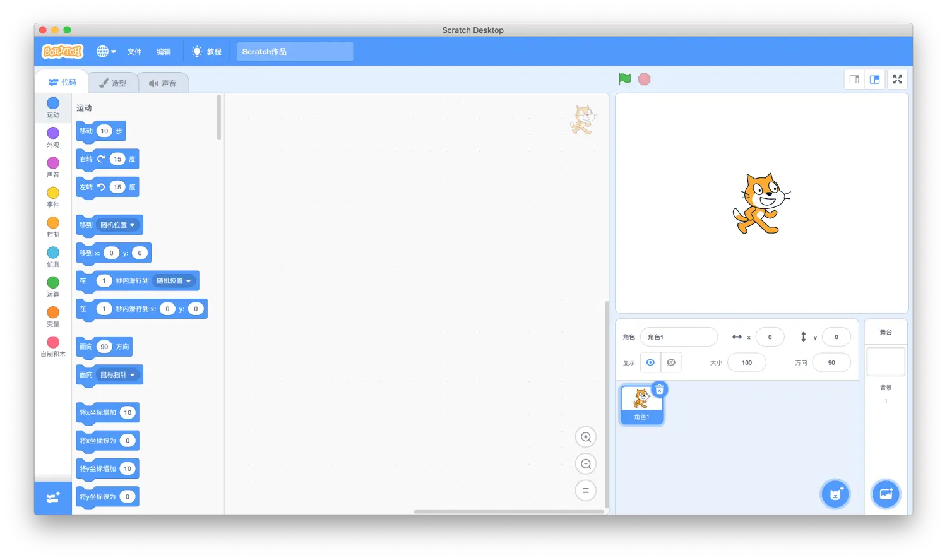This screenshot has height=560, width=947.
Task: Click the workspace horizontal scrollbar
Action: pos(509,511)
